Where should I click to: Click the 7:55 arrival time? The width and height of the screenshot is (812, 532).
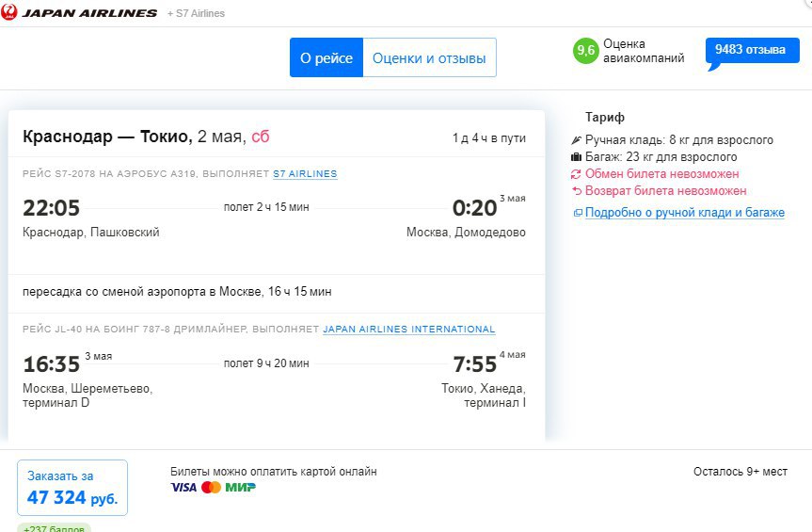tap(475, 364)
